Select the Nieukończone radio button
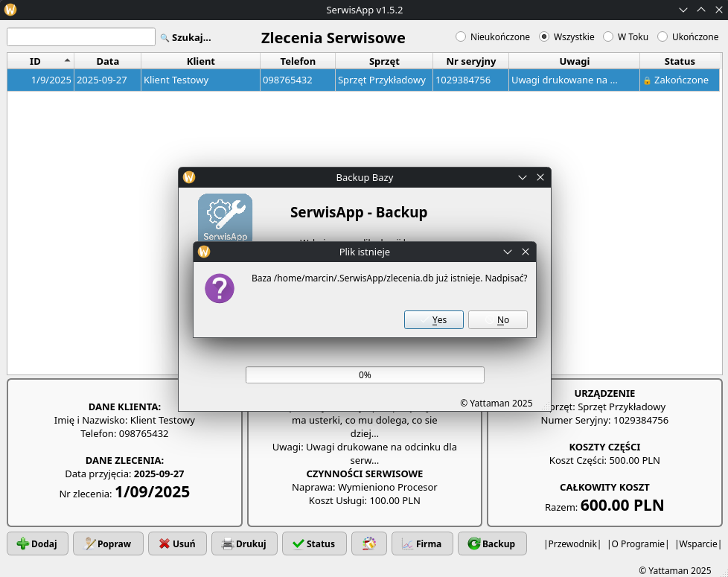The height and width of the screenshot is (577, 728). pyautogui.click(x=461, y=36)
